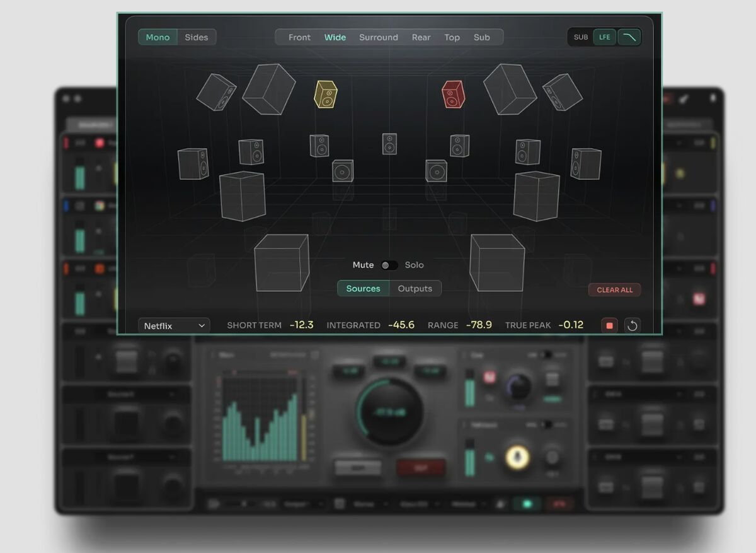The width and height of the screenshot is (756, 553).
Task: Click the True Peak value readout
Action: coord(570,325)
